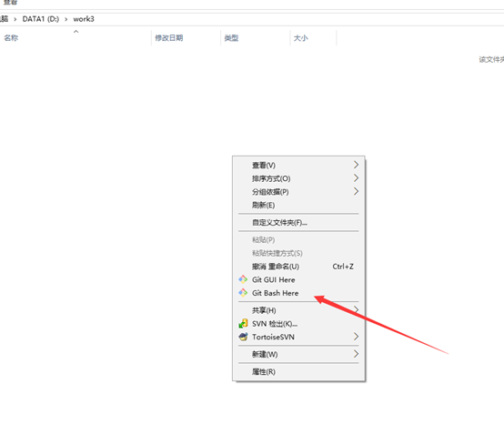
Task: Sort by the 修改日期 column header
Action: tap(186, 38)
